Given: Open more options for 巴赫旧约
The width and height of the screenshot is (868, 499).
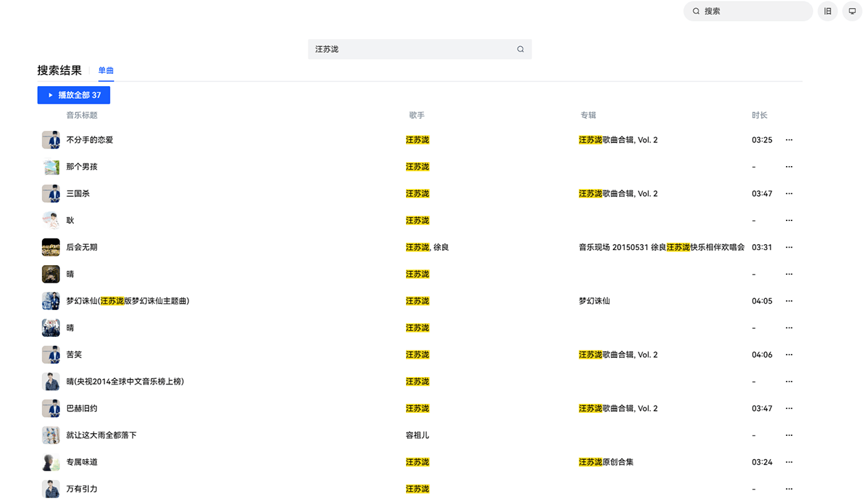Looking at the screenshot, I should coord(789,408).
